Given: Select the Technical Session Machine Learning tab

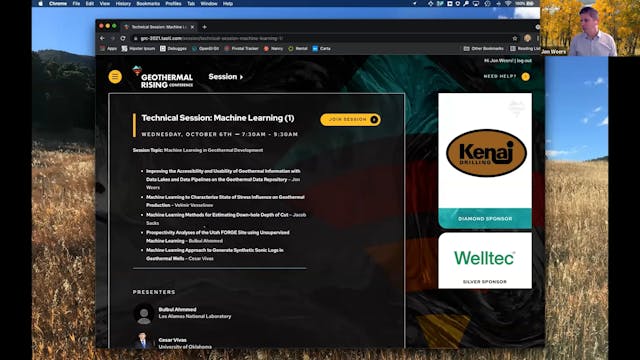Looking at the screenshot, I should tap(159, 27).
